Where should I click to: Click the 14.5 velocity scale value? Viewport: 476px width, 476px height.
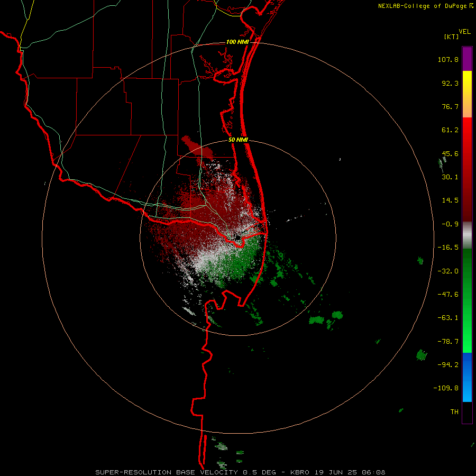coord(450,200)
